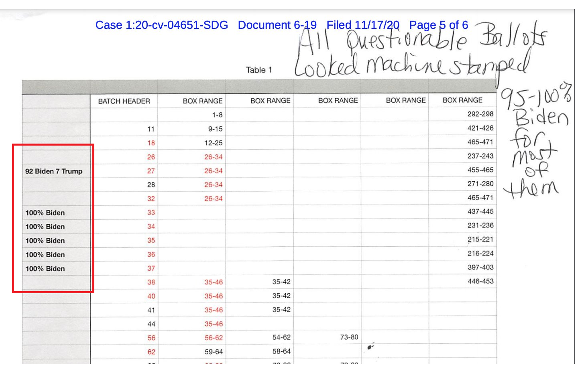This screenshot has height=379, width=588.
Task: Click box range cell "421-426"
Action: tap(480, 128)
